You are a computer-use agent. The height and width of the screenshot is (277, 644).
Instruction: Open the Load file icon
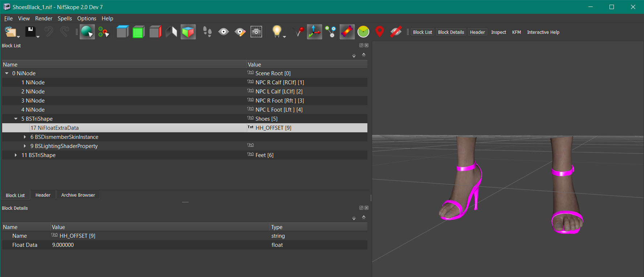(10, 32)
